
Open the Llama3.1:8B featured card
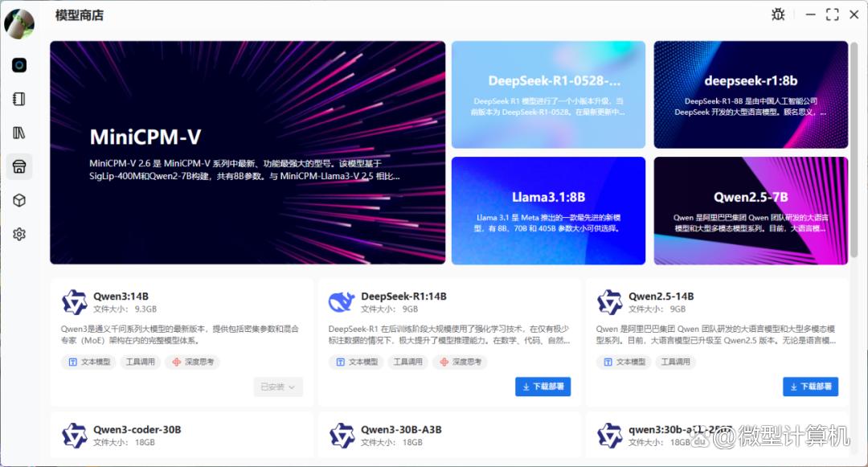pyautogui.click(x=549, y=211)
